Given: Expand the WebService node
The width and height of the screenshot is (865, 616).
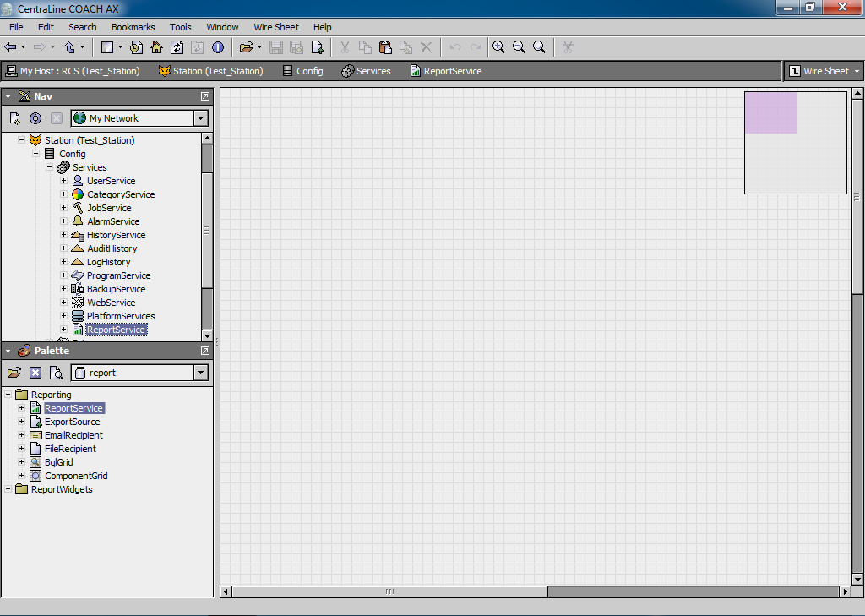Looking at the screenshot, I should pos(63,302).
